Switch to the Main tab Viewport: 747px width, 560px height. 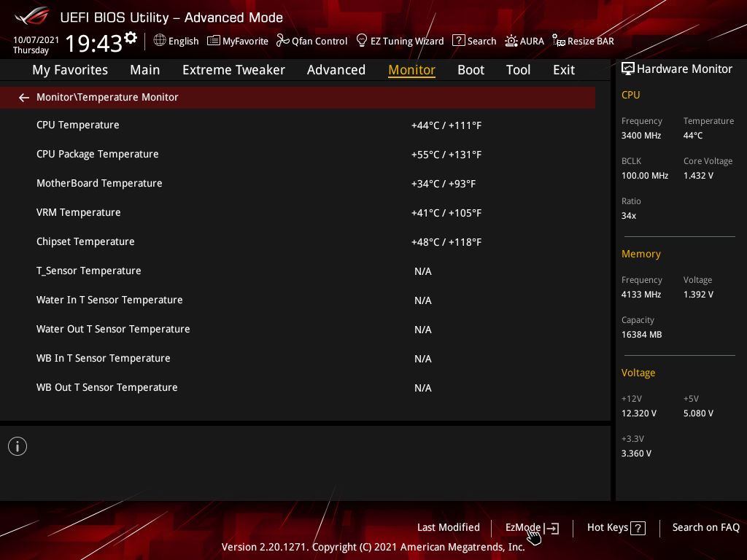coord(145,70)
